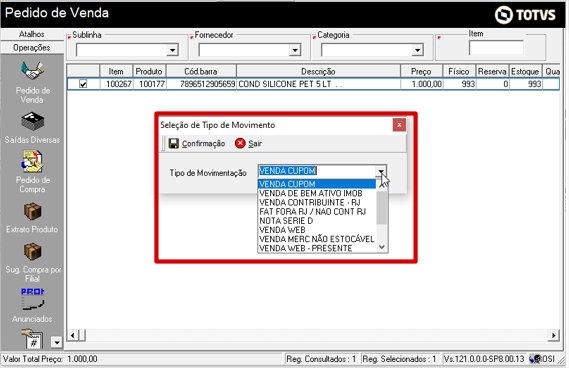
Task: Click into the Item filter input field
Action: click(496, 48)
